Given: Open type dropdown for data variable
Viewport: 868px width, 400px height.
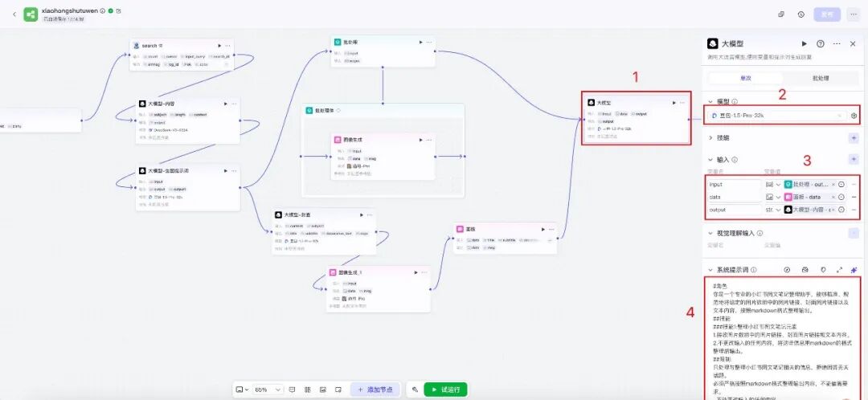Looking at the screenshot, I should tap(773, 197).
